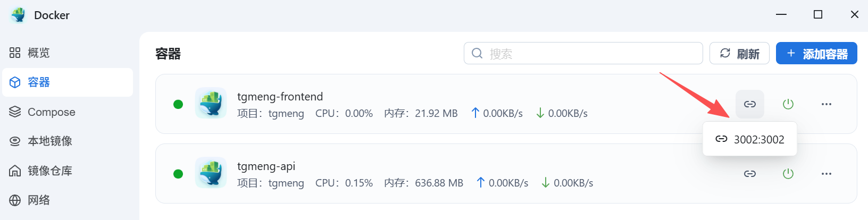Click the tgmeng-api container whale icon
The width and height of the screenshot is (868, 220).
tap(211, 173)
